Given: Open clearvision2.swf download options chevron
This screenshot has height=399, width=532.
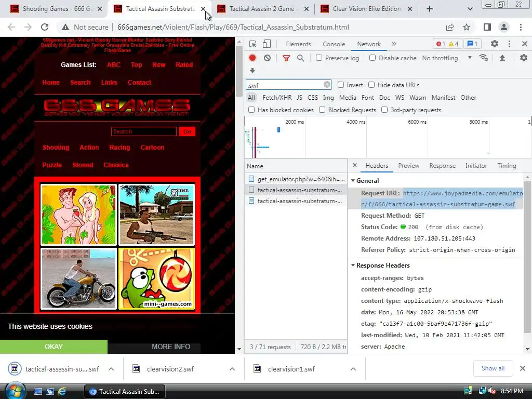Looking at the screenshot, I should click(x=232, y=369).
